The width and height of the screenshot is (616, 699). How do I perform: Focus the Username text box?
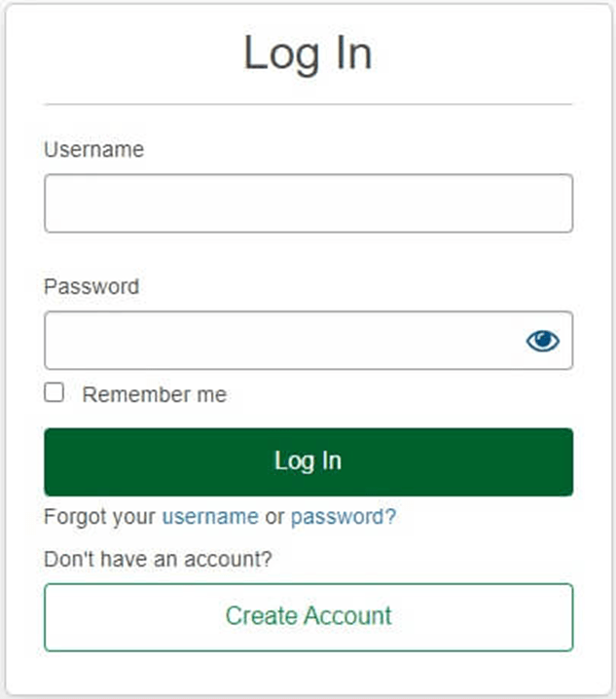click(x=308, y=203)
